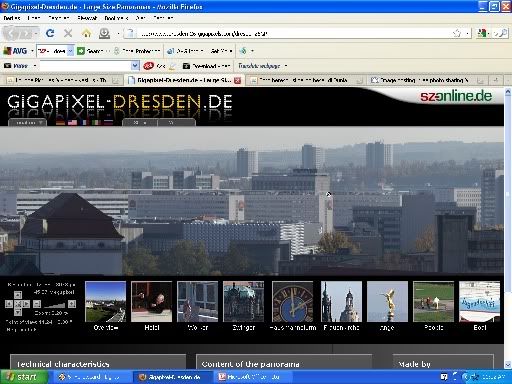The image size is (512, 384).
Task: Stop loading with the X toolbar icon
Action: pyautogui.click(x=68, y=33)
